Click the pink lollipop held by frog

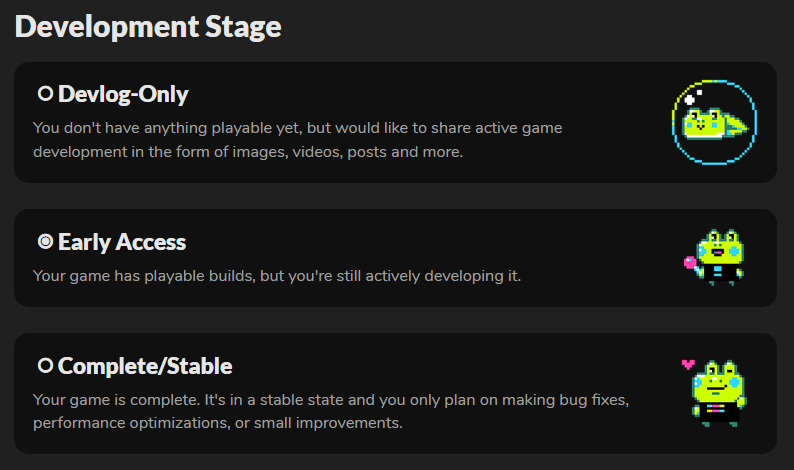point(689,263)
